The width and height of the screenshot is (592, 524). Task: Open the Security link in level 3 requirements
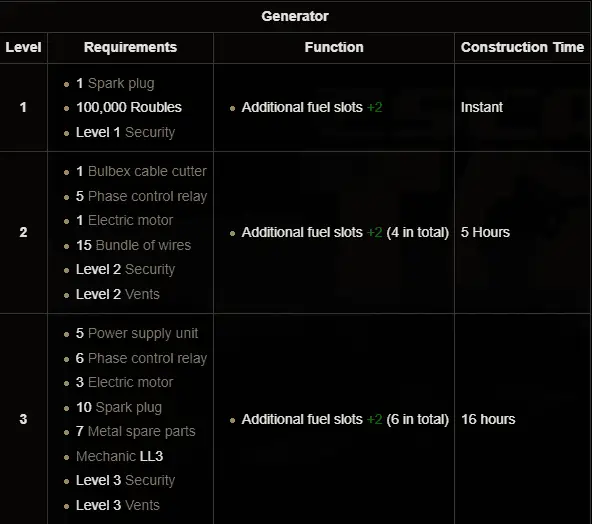(150, 481)
